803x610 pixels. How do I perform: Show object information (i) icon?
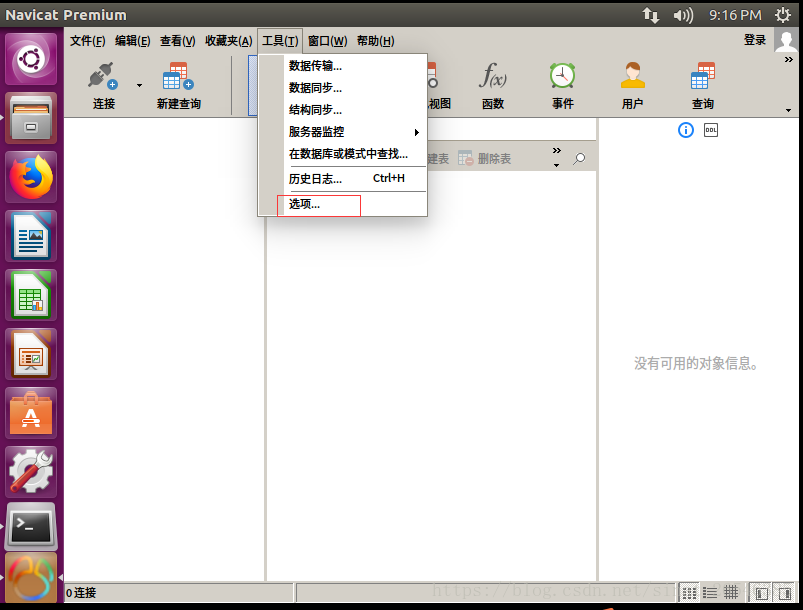(686, 130)
